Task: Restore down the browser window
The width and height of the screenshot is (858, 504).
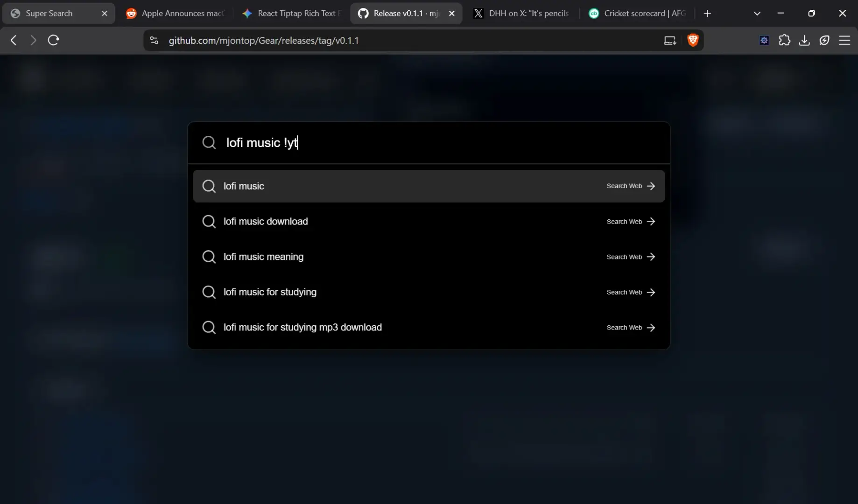Action: pyautogui.click(x=812, y=14)
